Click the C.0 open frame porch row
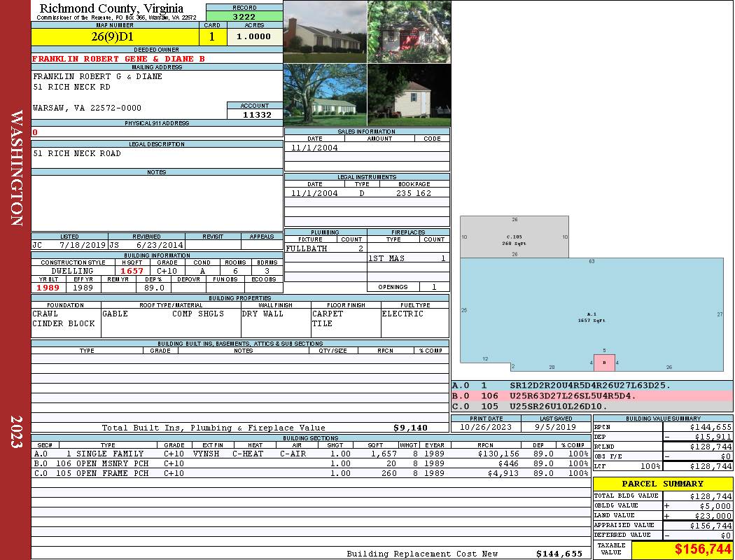This screenshot has width=735, height=560. (x=310, y=473)
